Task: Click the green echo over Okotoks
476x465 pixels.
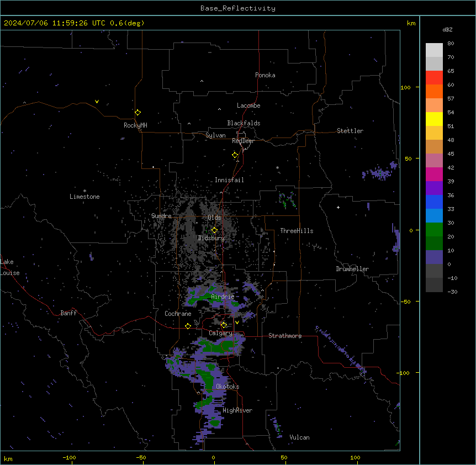Action: [x=207, y=377]
